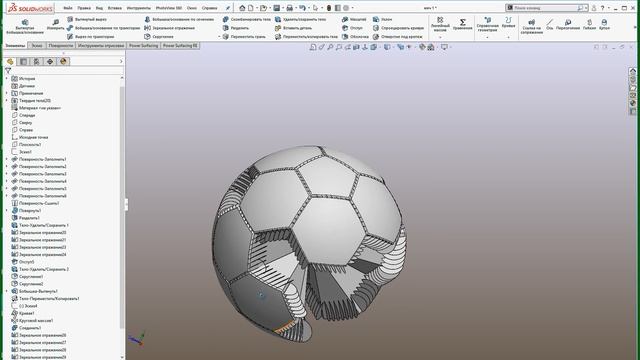Click the hole wizard tool
The width and height of the screenshot is (640, 360).
coord(398,36)
